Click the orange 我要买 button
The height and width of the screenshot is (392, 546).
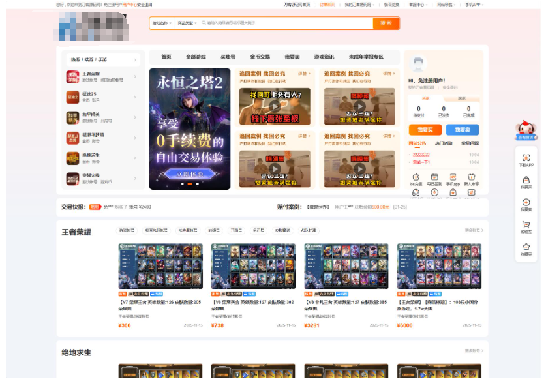click(425, 130)
